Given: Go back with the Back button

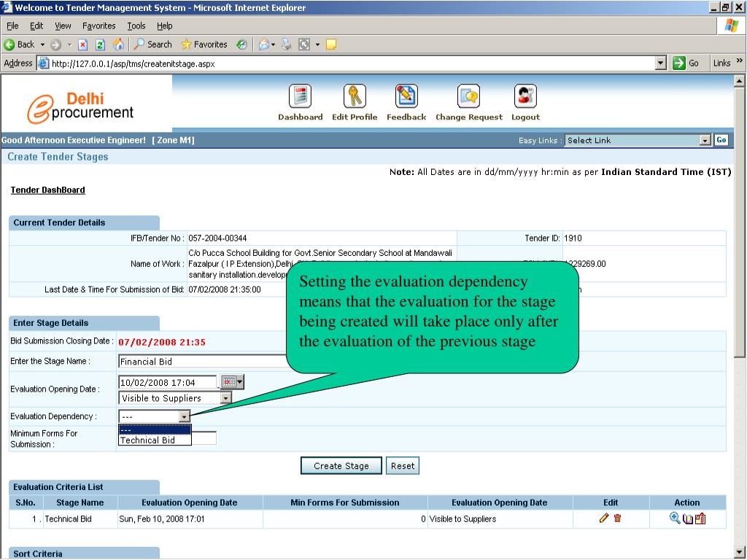Looking at the screenshot, I should (20, 44).
